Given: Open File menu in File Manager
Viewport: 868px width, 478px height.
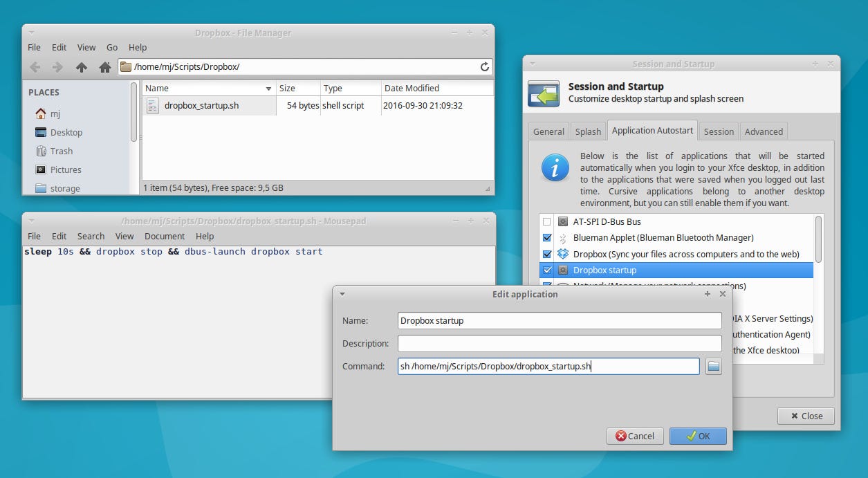Looking at the screenshot, I should 34,47.
